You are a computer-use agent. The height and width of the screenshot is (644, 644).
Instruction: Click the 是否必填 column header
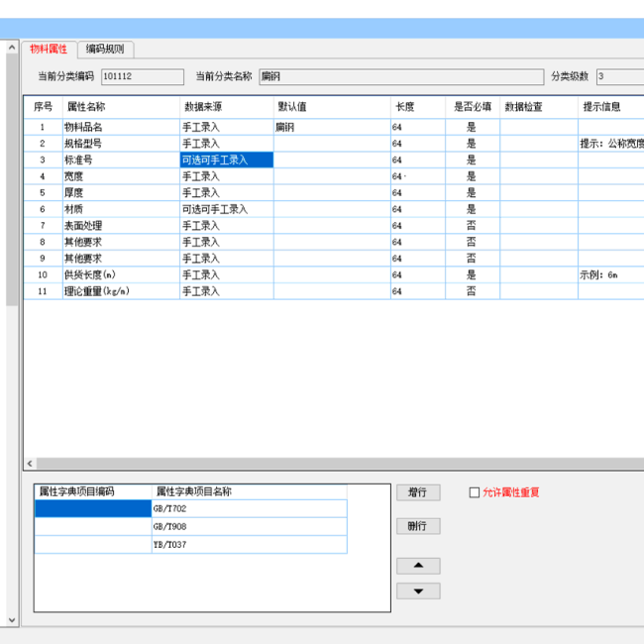[x=473, y=107]
